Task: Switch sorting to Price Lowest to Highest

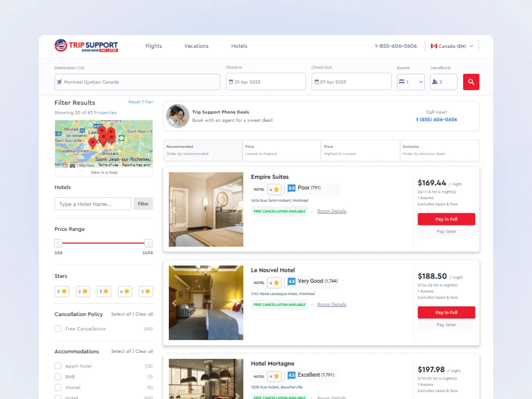Action: coord(282,150)
